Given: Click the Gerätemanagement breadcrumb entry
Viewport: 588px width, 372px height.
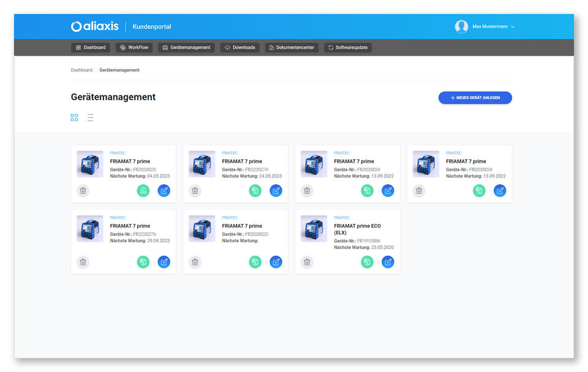Looking at the screenshot, I should click(x=119, y=70).
